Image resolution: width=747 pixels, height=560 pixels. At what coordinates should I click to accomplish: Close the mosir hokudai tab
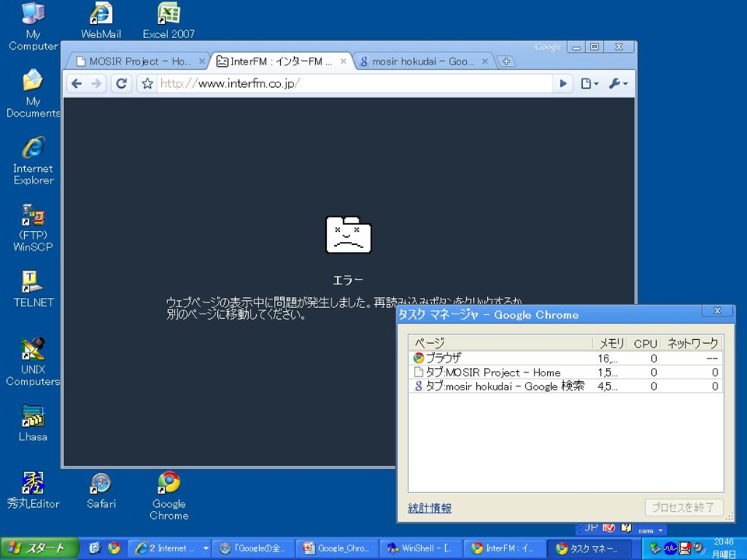(485, 61)
